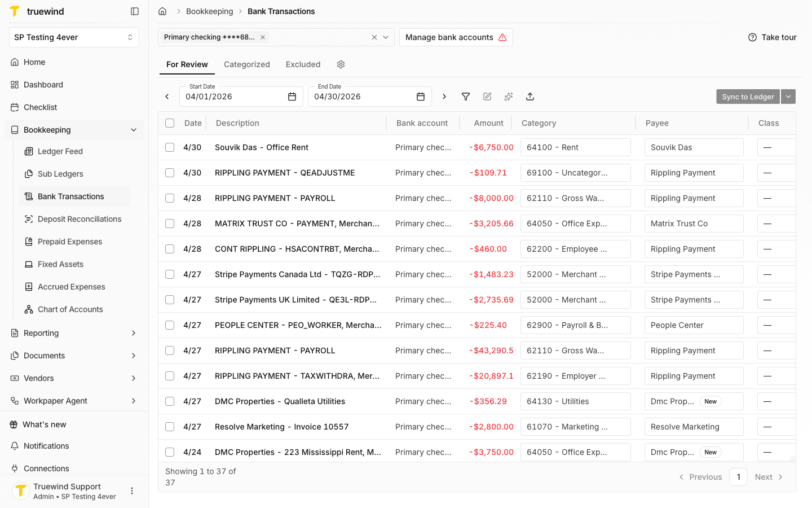Image resolution: width=812 pixels, height=508 pixels.
Task: Open Fixed Assets in sidebar
Action: click(74, 264)
